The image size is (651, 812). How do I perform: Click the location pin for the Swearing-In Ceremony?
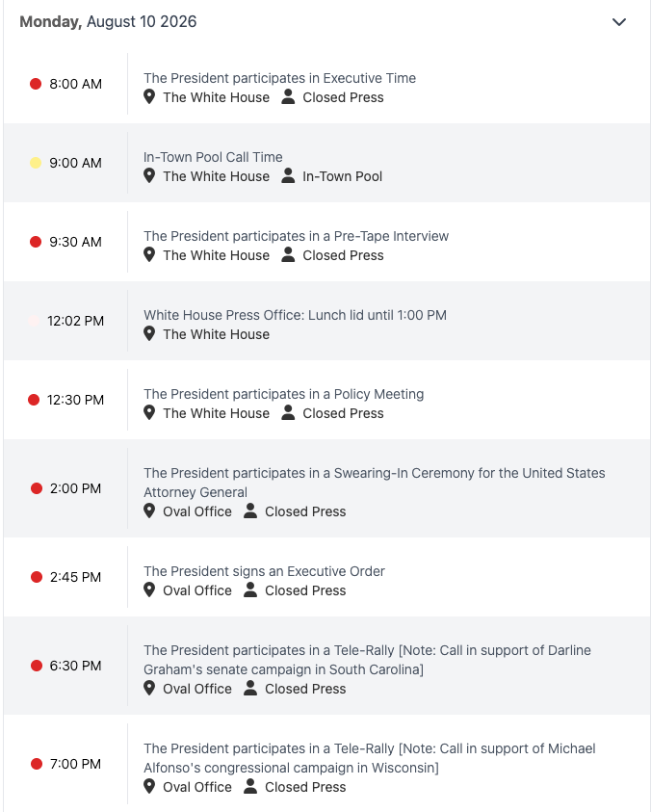(x=149, y=511)
